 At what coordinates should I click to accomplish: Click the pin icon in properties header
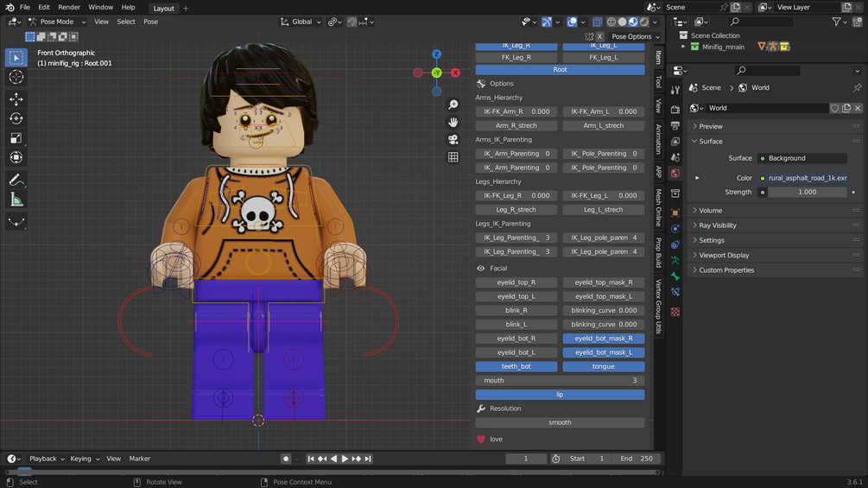(857, 87)
